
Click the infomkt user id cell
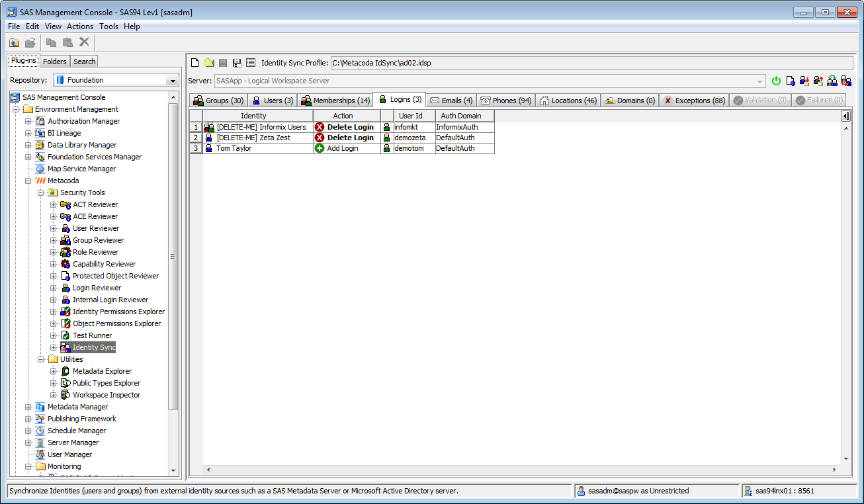click(413, 127)
